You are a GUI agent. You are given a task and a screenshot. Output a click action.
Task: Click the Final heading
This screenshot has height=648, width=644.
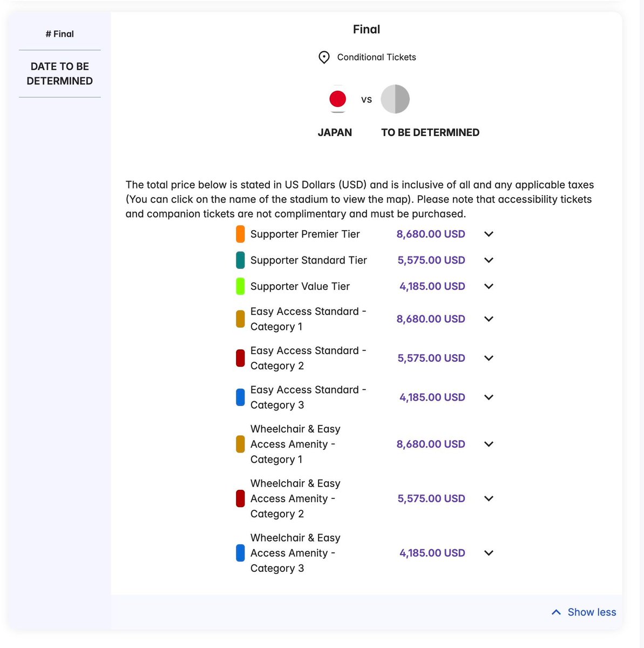click(x=367, y=30)
